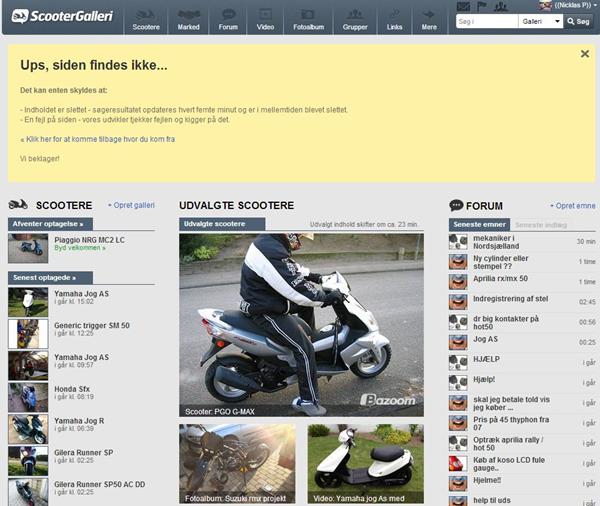Open the Links navigation item
This screenshot has height=506, width=600.
[394, 20]
